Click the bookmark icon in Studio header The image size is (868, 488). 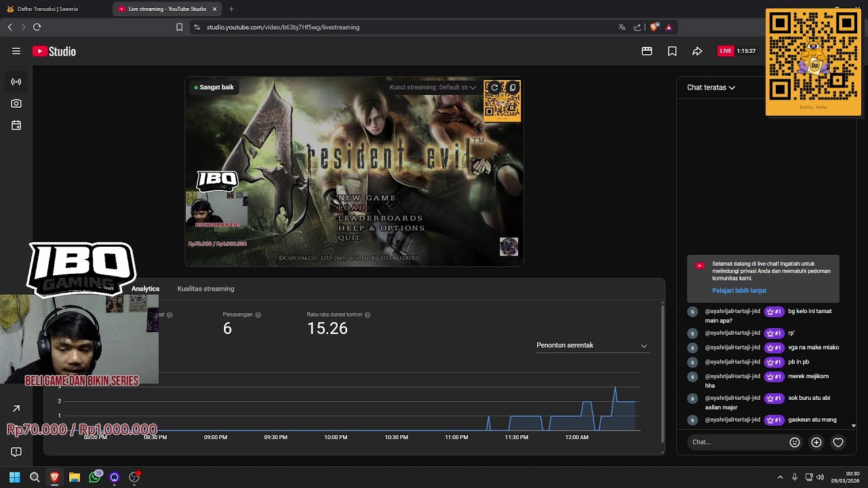click(672, 51)
